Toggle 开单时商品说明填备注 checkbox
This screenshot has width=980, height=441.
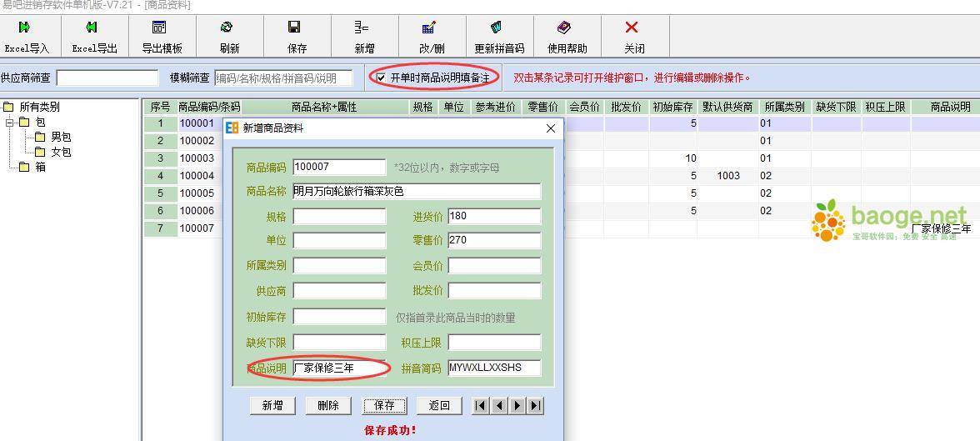coord(382,78)
